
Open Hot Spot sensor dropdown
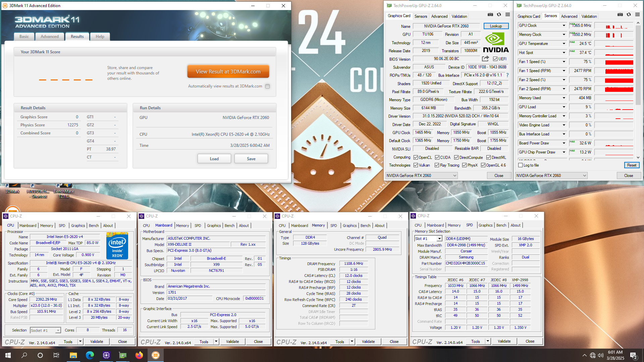point(564,53)
